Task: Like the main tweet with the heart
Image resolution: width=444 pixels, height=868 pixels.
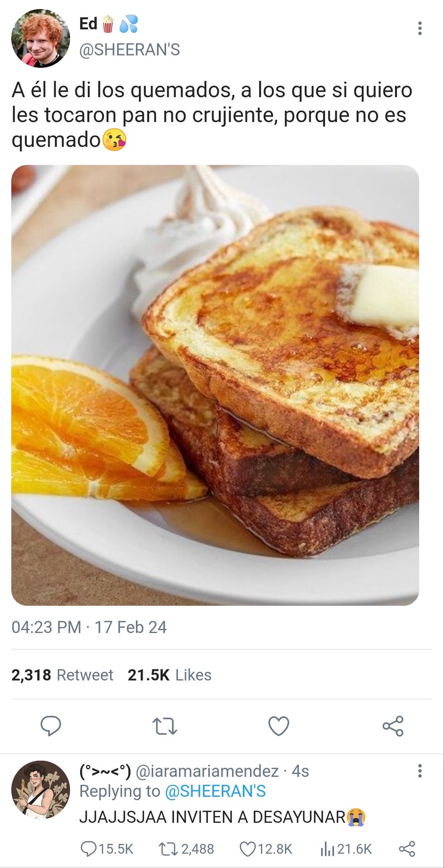Action: pyautogui.click(x=279, y=726)
